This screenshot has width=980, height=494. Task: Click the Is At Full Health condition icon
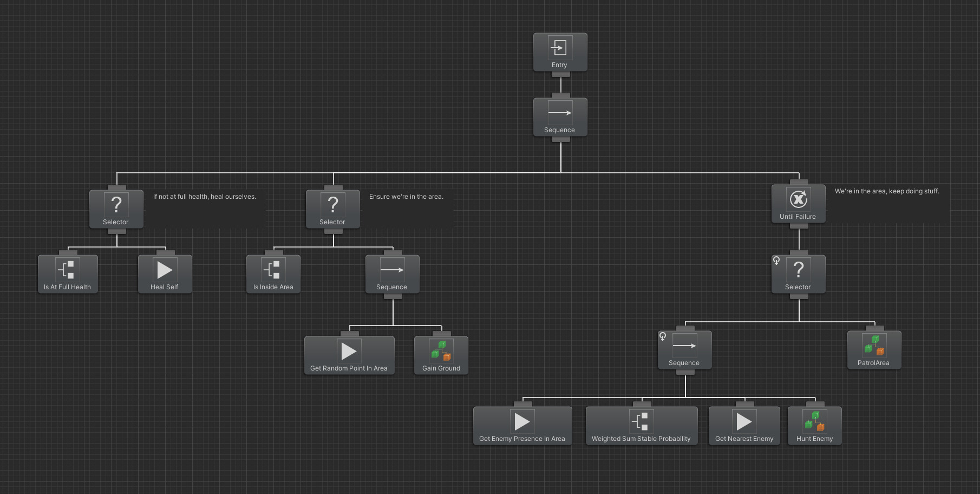(68, 269)
